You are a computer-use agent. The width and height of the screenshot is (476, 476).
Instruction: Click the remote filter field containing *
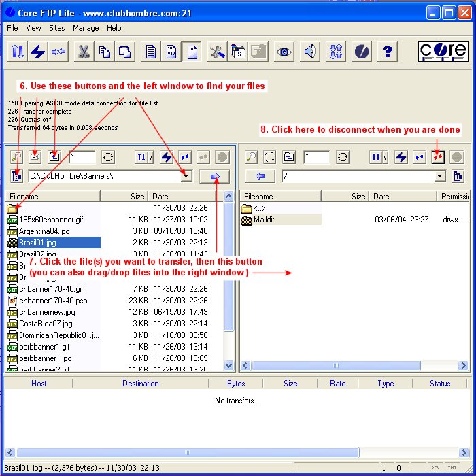pos(316,157)
